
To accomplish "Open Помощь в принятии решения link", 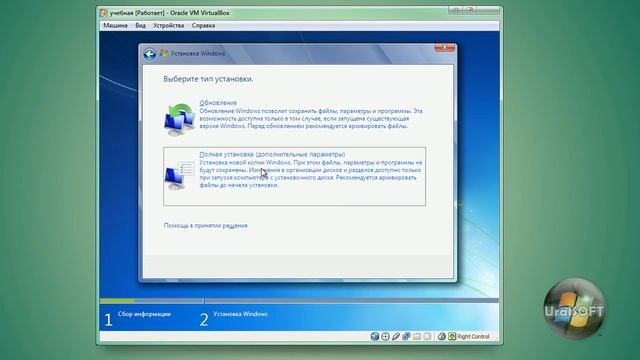I will pyautogui.click(x=206, y=225).
